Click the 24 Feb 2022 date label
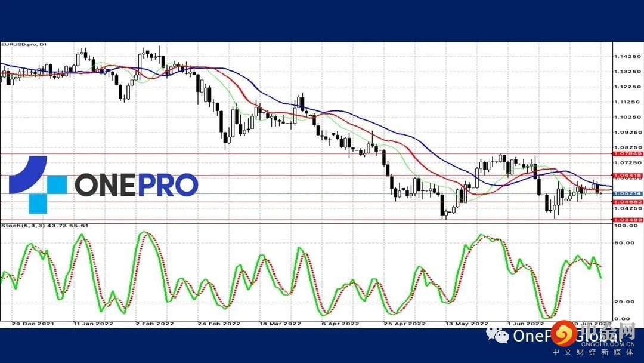The width and height of the screenshot is (644, 363). tap(218, 324)
